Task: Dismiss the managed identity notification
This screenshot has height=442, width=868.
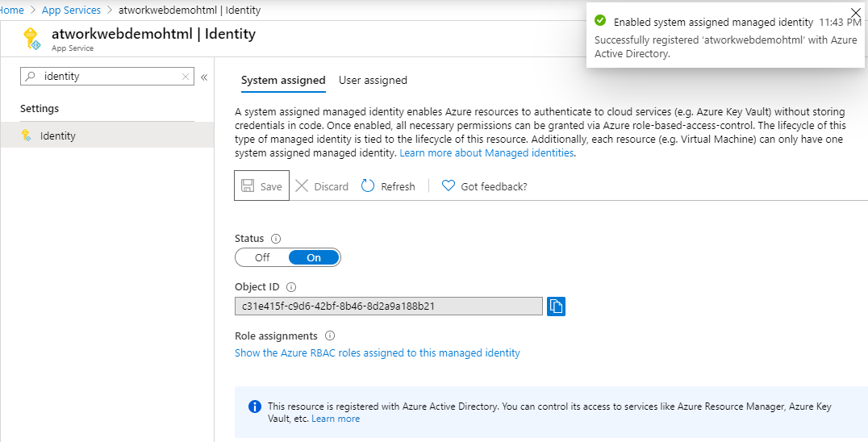Action: click(x=856, y=12)
